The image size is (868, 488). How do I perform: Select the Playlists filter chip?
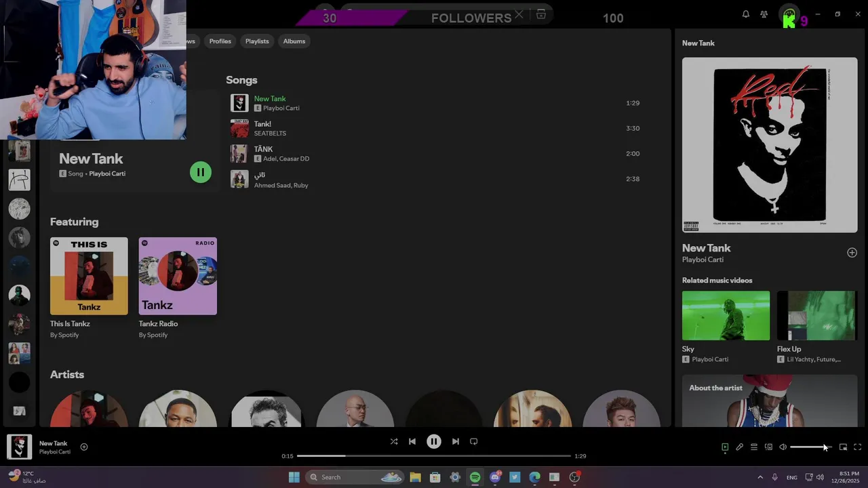click(257, 41)
